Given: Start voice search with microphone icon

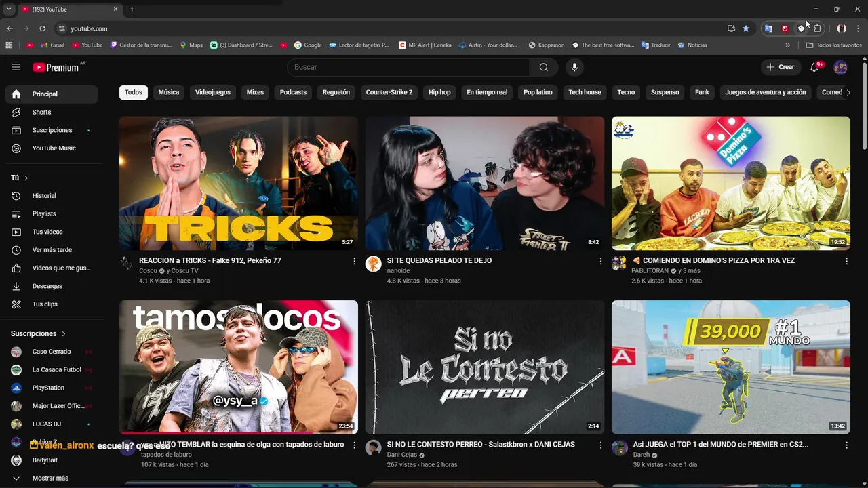Looking at the screenshot, I should [x=574, y=67].
